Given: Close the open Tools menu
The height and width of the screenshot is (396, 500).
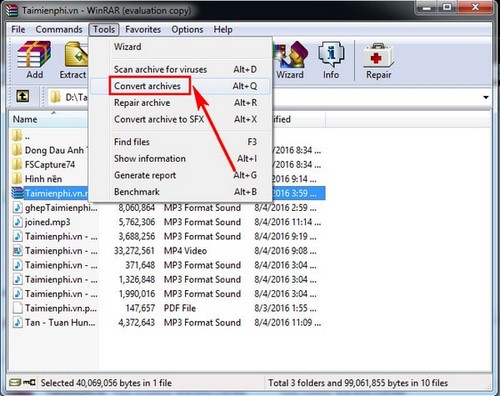Looking at the screenshot, I should pos(104,29).
